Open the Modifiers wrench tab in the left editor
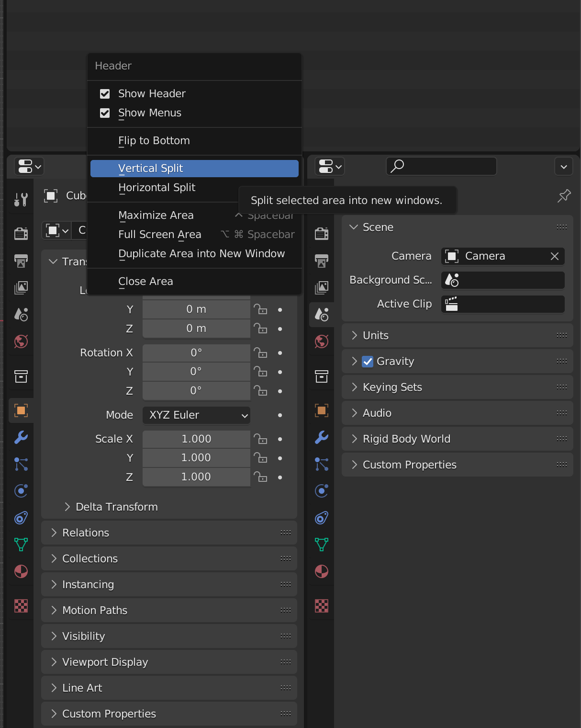 pos(21,437)
